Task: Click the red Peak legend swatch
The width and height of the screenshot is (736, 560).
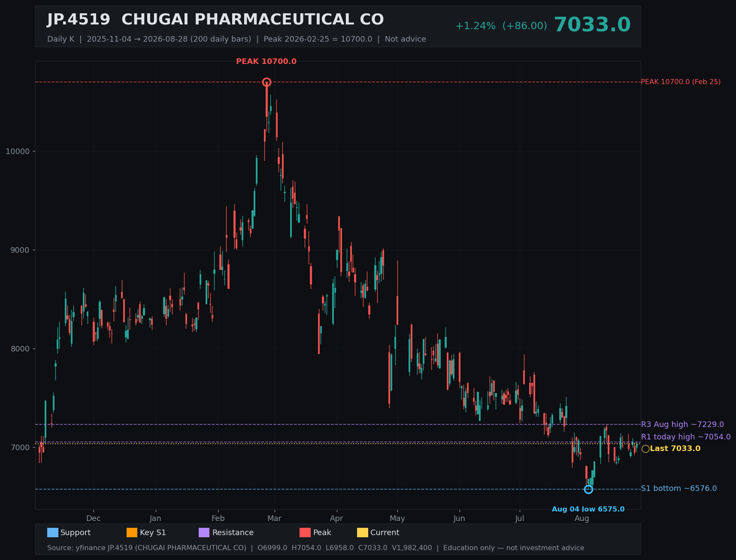Action: click(x=305, y=533)
